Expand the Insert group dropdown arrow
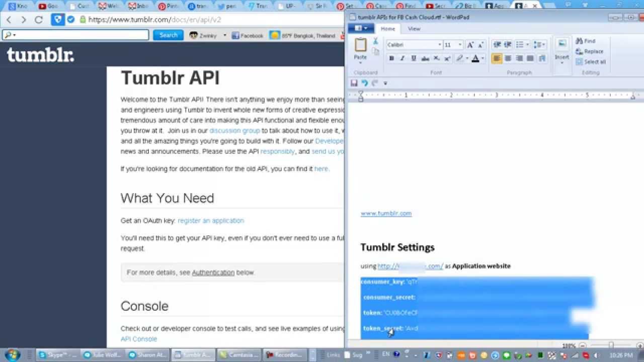 point(562,63)
